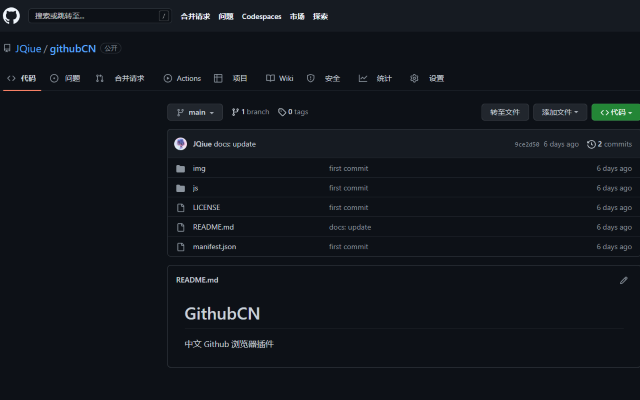The width and height of the screenshot is (640, 400).
Task: Click the folder icon of img row
Action: [180, 169]
